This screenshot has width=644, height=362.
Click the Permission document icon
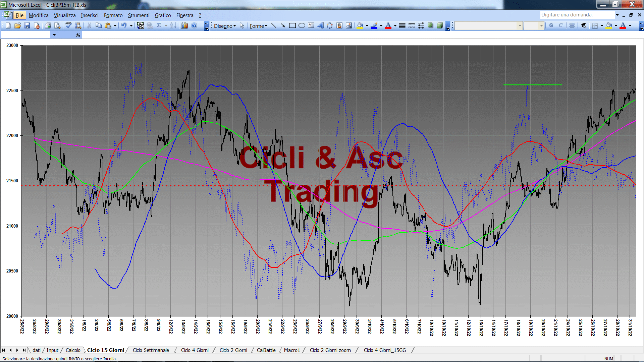37,25
